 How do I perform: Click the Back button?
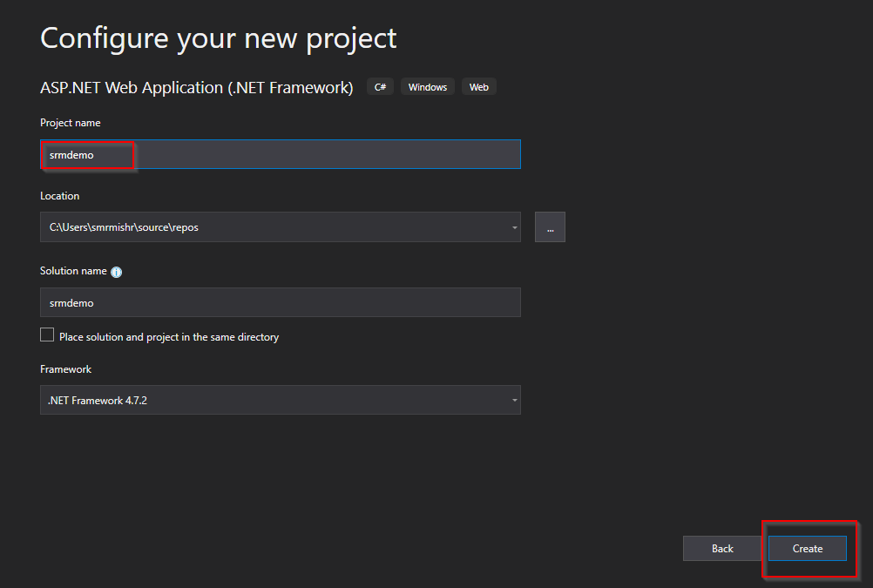721,548
